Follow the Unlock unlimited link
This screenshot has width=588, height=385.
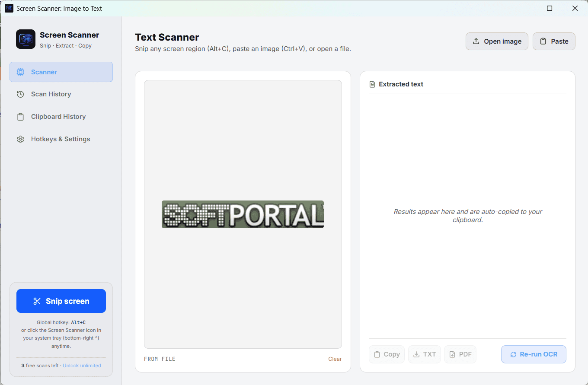point(82,366)
